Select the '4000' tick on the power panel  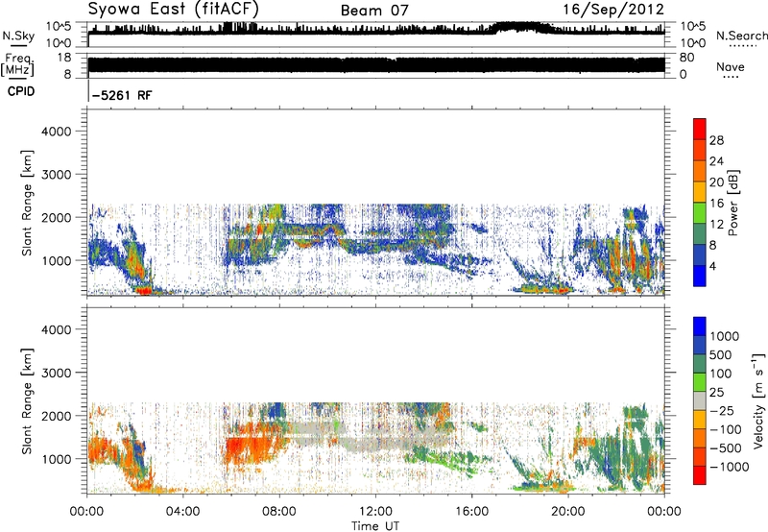[57, 132]
